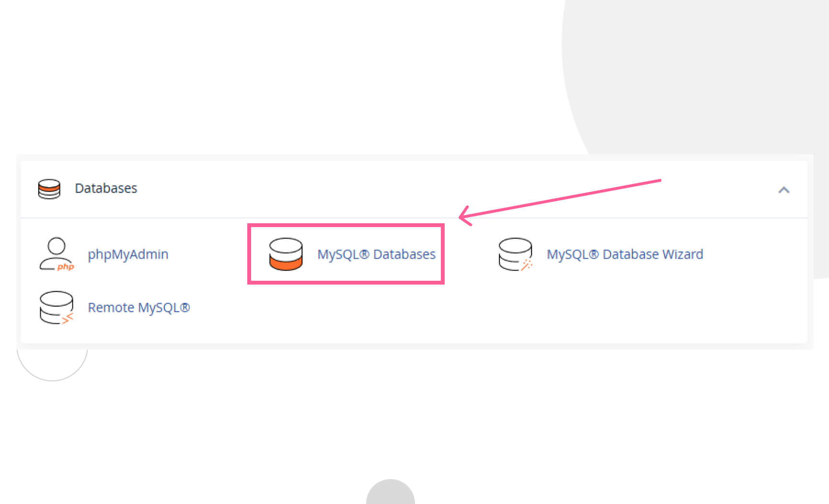Open the MySQL® Databases text link

tap(376, 254)
